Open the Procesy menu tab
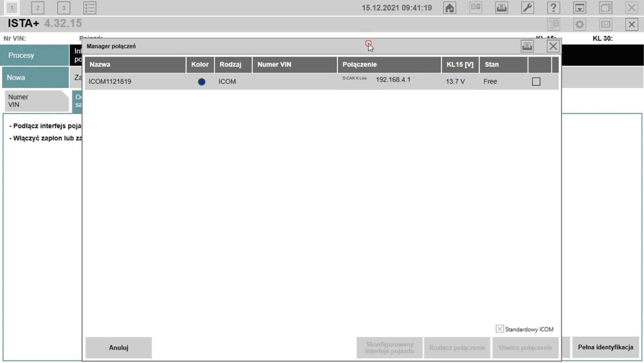The image size is (644, 363). pos(35,55)
